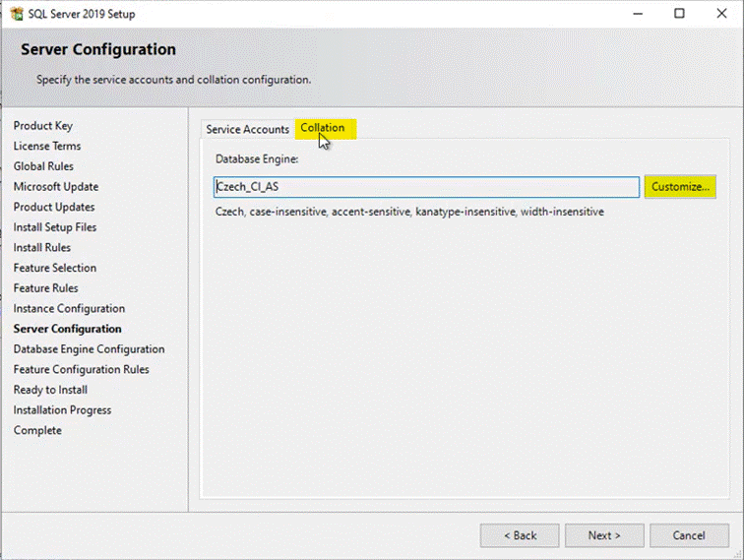Select Product Updates step
The image size is (744, 560).
click(54, 207)
